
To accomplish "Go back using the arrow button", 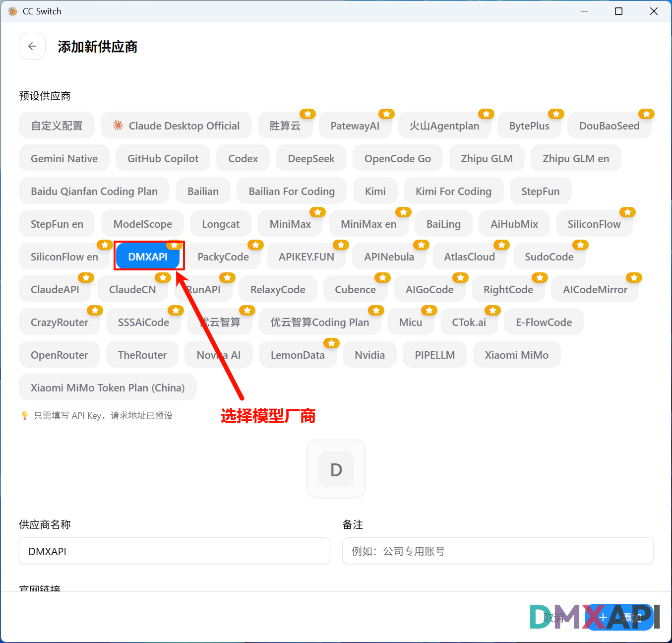I will [x=32, y=46].
